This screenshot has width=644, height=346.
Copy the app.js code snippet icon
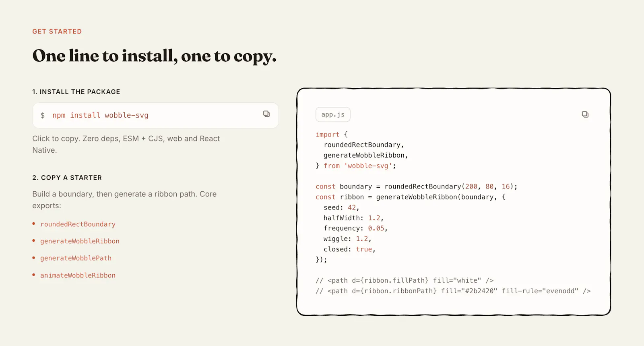(585, 115)
